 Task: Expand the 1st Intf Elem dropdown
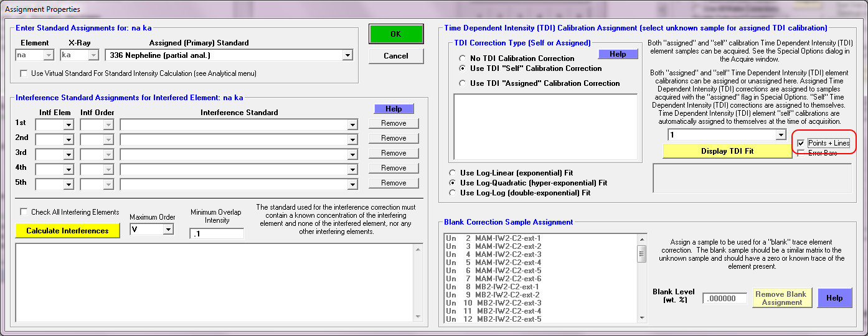point(68,124)
